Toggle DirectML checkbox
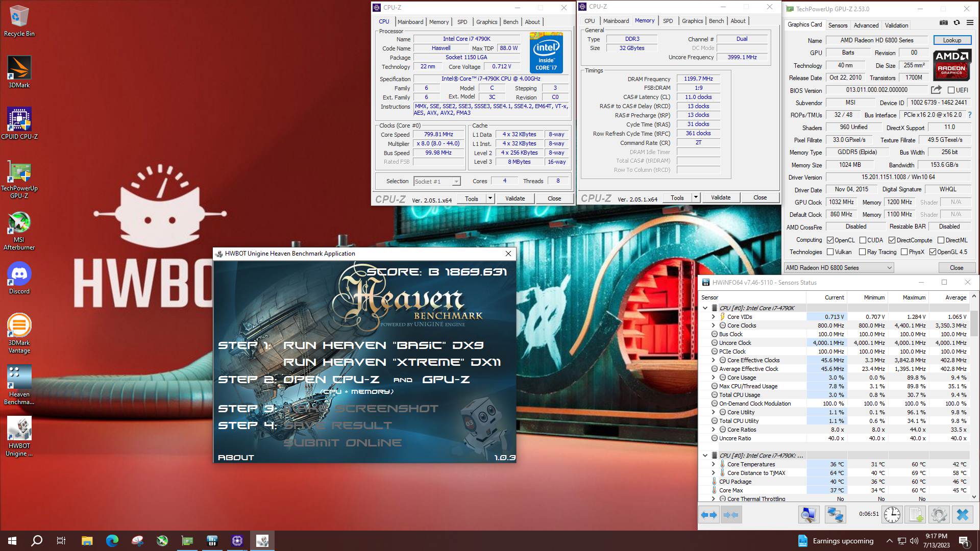The height and width of the screenshot is (551, 980). (941, 240)
